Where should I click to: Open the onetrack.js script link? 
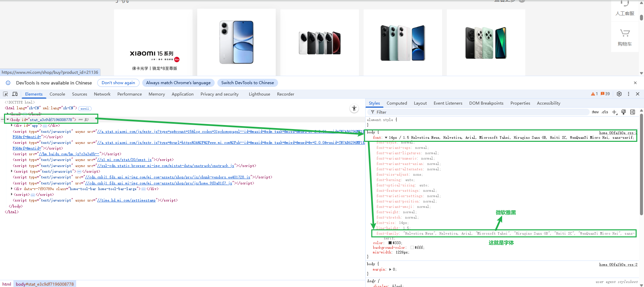[x=166, y=166]
